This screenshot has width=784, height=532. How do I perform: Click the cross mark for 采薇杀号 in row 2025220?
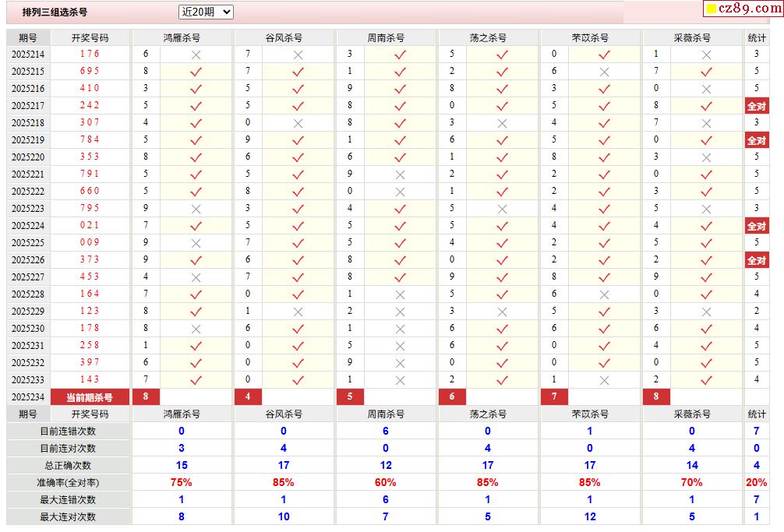(x=706, y=158)
